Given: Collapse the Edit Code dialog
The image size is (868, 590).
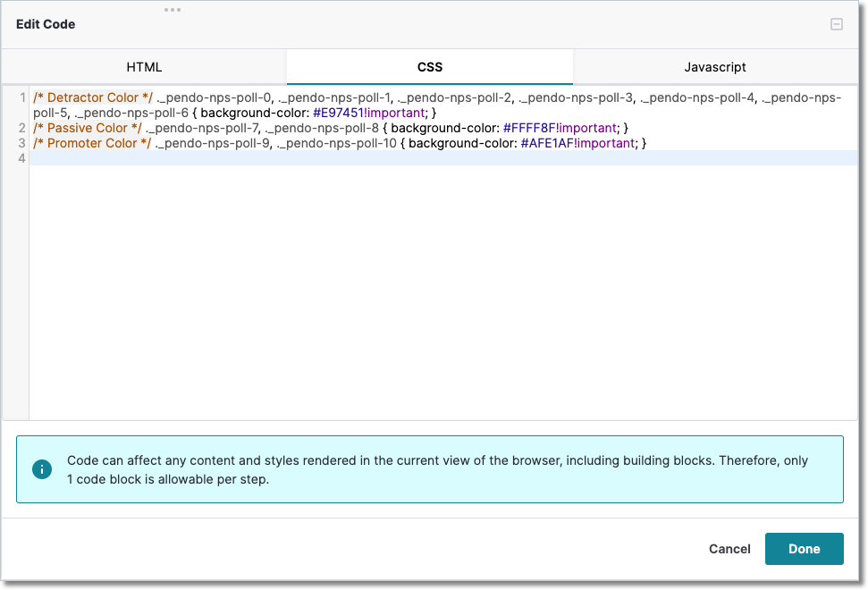Looking at the screenshot, I should tap(837, 24).
